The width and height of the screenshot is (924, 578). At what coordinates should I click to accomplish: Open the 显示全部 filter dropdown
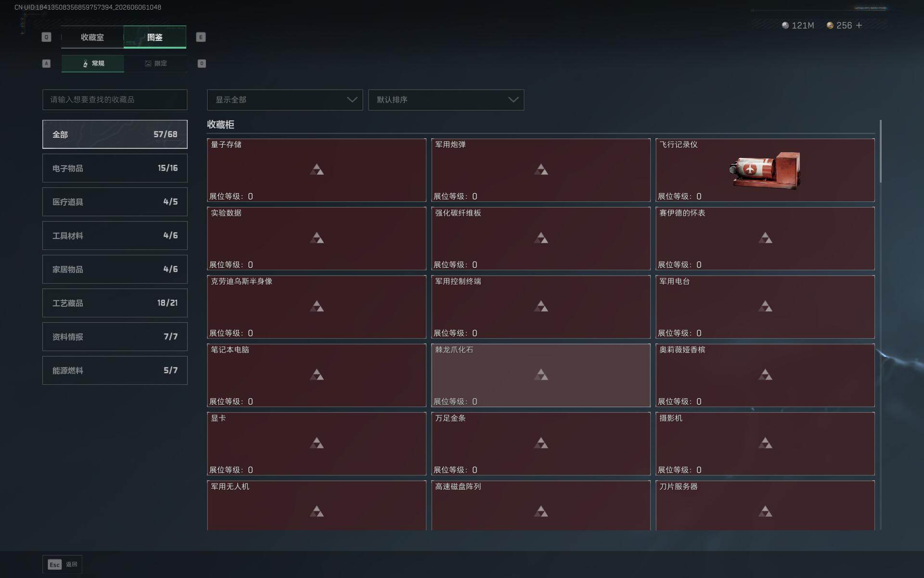(285, 100)
